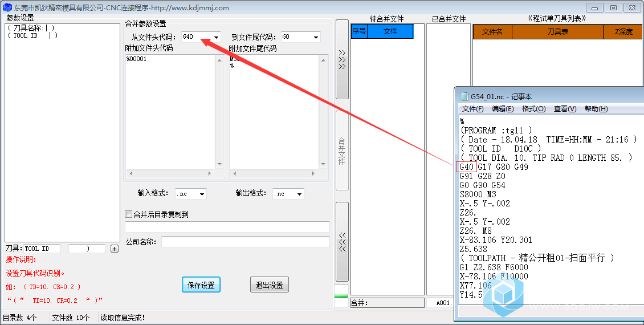Minimize the CNC连接程序 window
Screen dimensions: 644x325
click(x=594, y=7)
